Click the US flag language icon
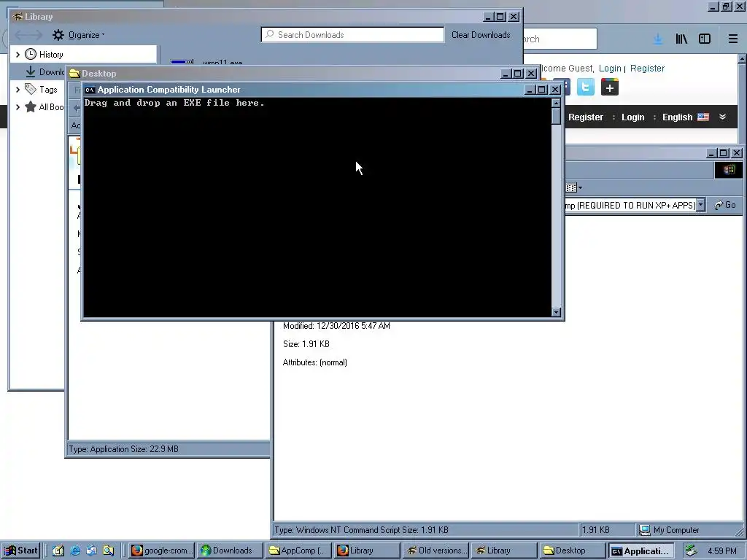The height and width of the screenshot is (560, 747). (703, 117)
